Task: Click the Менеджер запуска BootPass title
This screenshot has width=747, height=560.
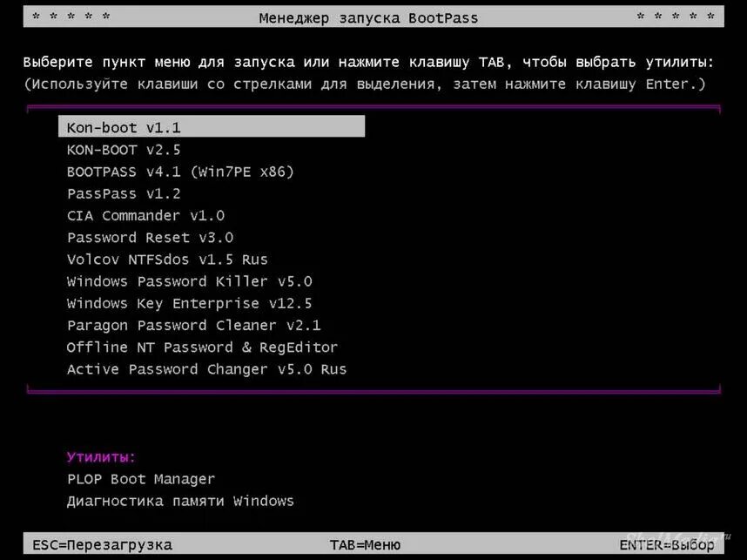Action: tap(368, 18)
